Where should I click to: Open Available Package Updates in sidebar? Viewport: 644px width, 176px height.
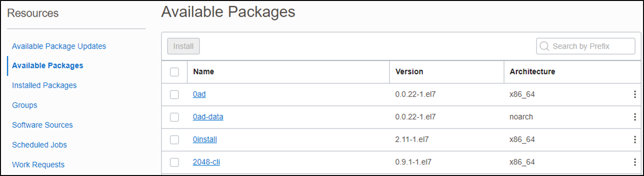pyautogui.click(x=59, y=46)
